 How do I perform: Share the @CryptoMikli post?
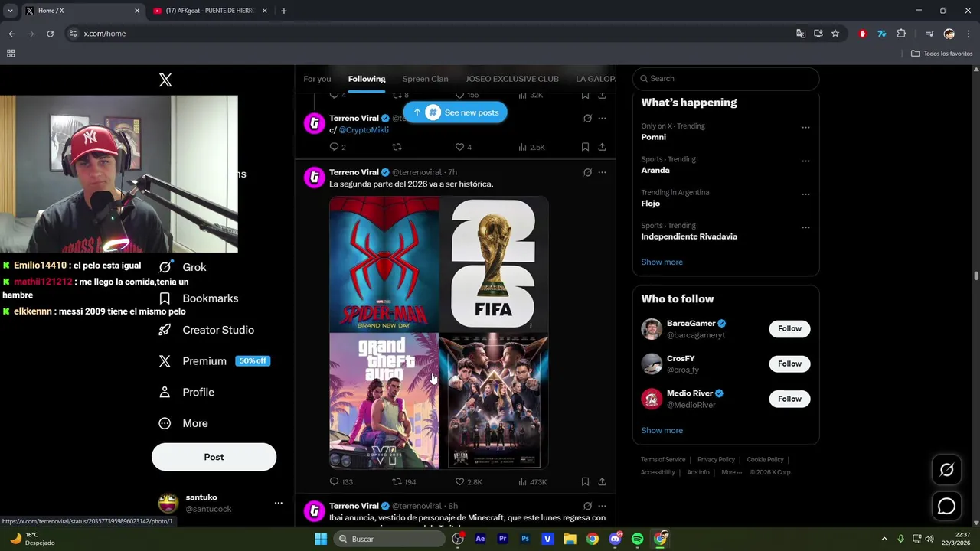(x=602, y=147)
